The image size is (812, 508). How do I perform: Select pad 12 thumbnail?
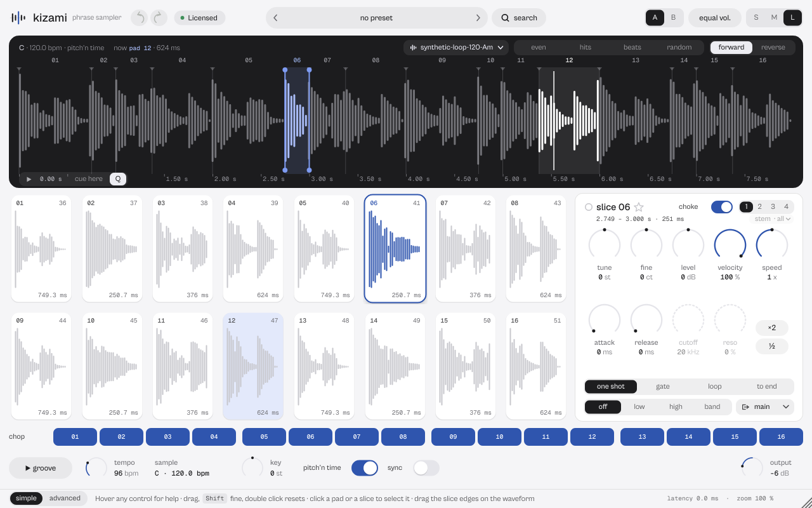[253, 366]
